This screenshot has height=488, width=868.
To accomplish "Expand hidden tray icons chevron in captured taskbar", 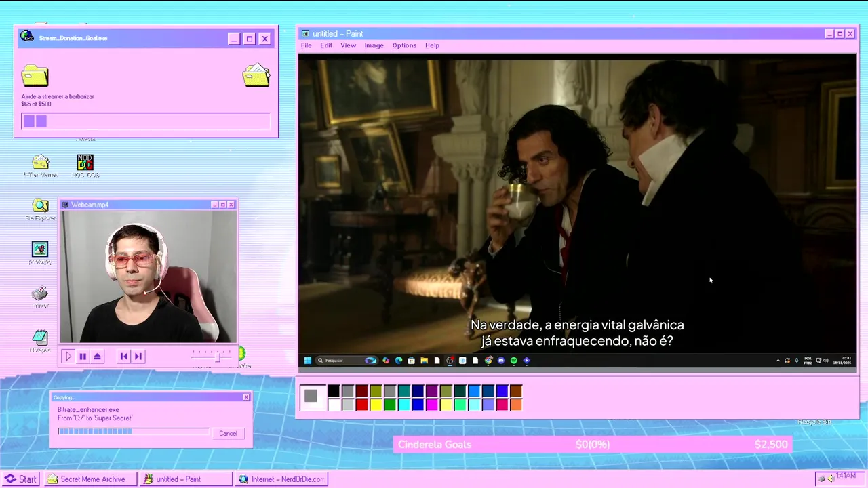I will (x=778, y=361).
